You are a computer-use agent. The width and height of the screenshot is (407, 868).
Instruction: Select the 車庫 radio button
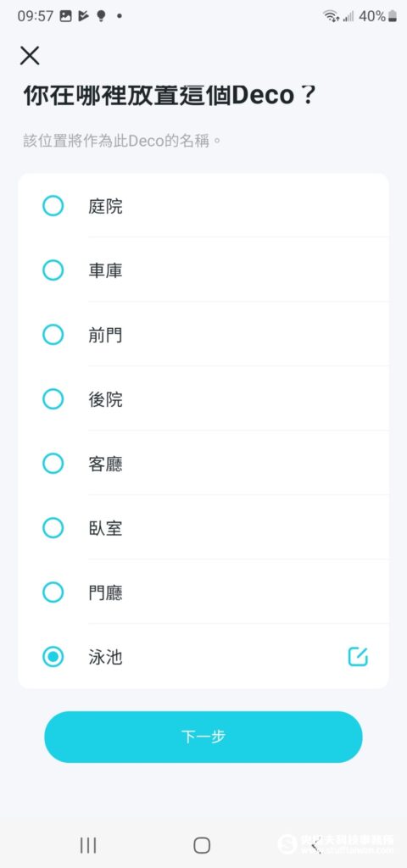pyautogui.click(x=53, y=270)
